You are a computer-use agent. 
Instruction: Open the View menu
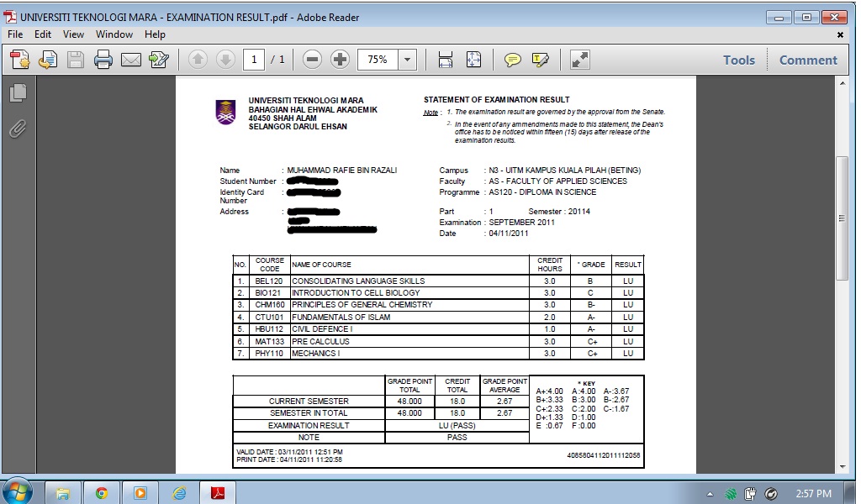[x=74, y=34]
